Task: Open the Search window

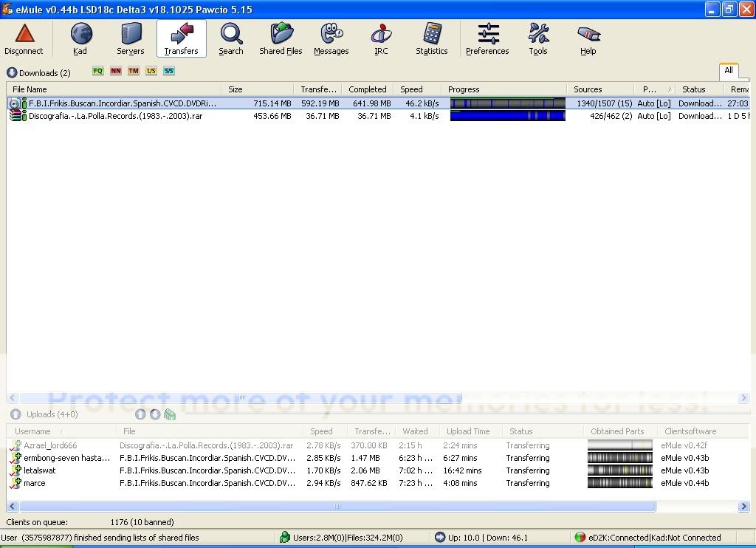Action: click(x=231, y=39)
